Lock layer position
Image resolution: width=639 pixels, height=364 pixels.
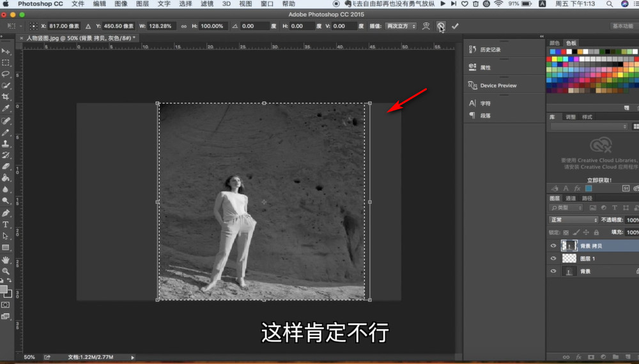(x=586, y=232)
